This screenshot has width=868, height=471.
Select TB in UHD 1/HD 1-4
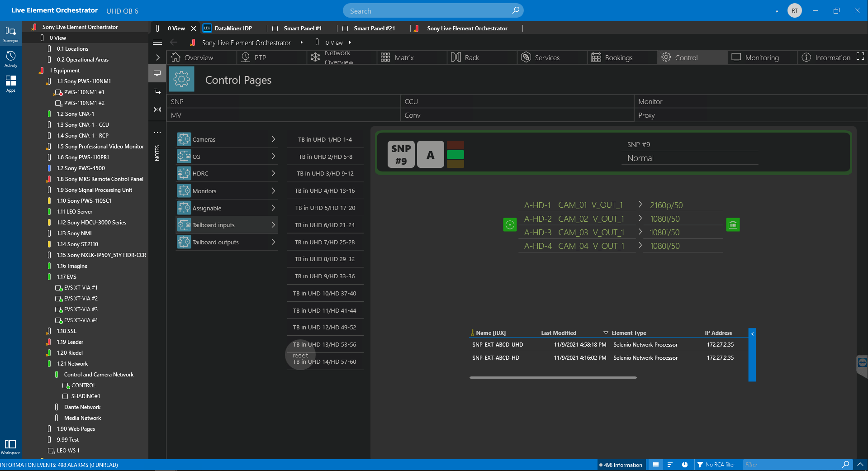(325, 139)
